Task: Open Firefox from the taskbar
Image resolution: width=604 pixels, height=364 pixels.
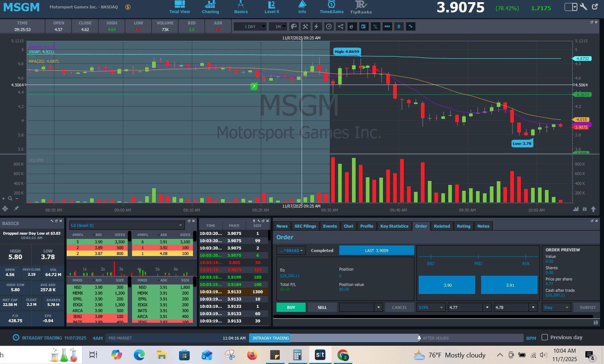Action: tap(252, 355)
